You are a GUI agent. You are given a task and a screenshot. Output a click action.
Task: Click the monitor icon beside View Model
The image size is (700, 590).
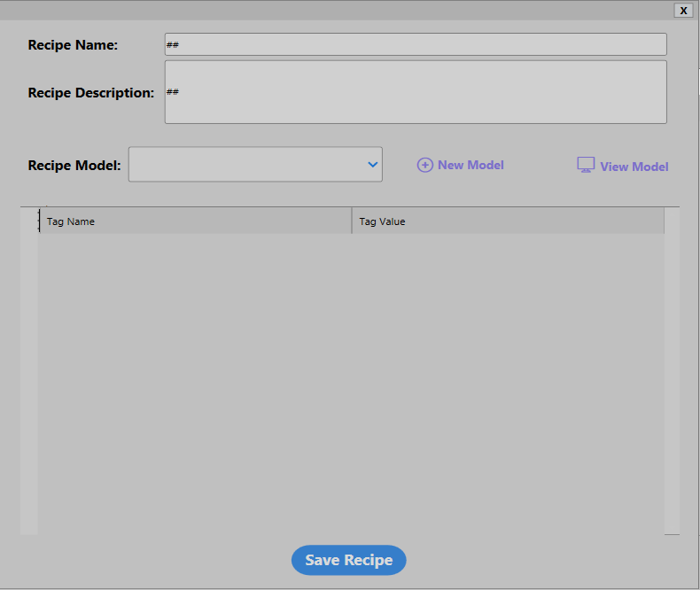pos(586,166)
